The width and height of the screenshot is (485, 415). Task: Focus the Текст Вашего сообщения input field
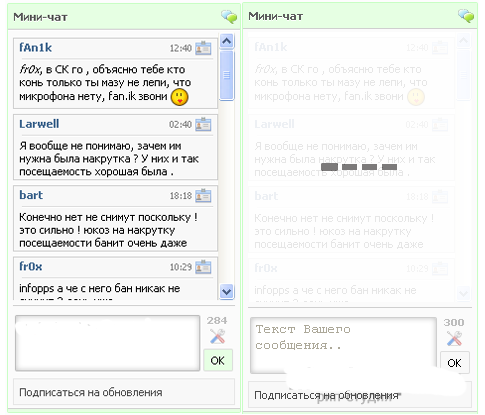[343, 345]
